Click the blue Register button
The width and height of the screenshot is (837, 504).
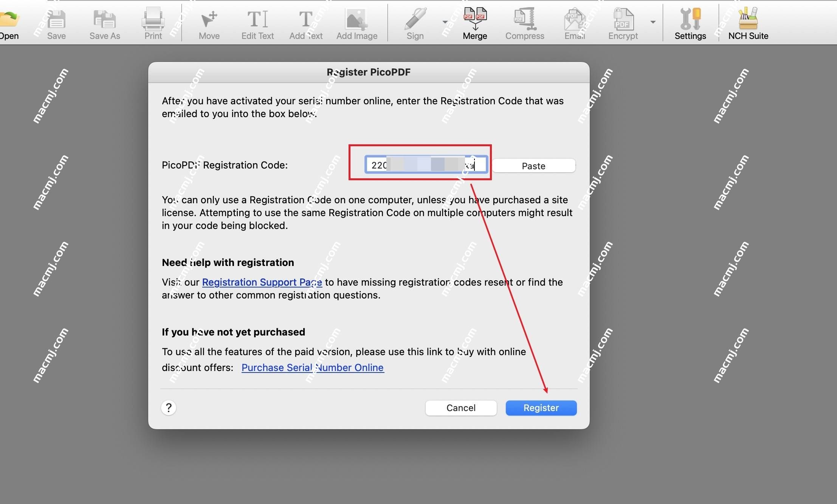click(x=541, y=408)
